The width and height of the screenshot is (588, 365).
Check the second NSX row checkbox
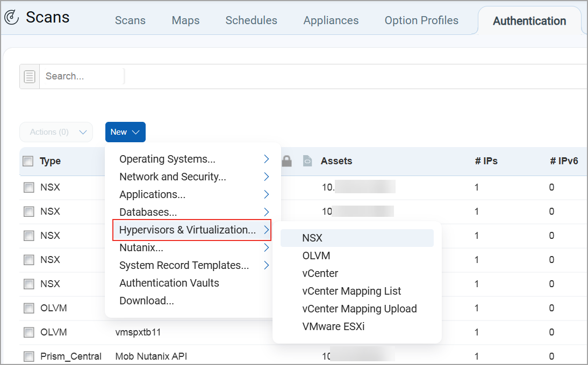click(x=29, y=211)
